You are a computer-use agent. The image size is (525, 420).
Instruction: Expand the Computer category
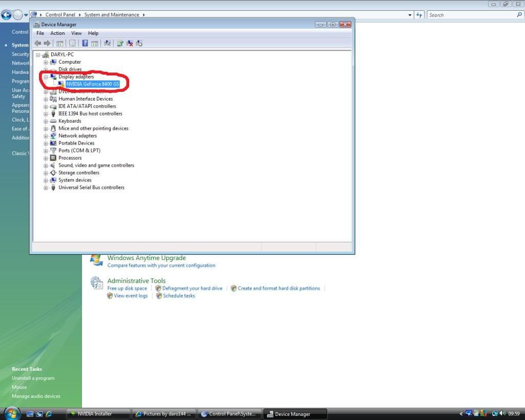coord(46,62)
